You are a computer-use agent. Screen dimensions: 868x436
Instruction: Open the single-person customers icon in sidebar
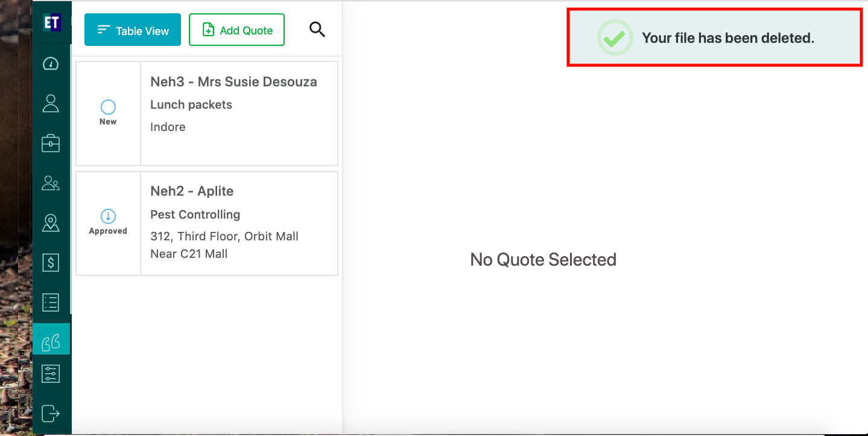[51, 103]
